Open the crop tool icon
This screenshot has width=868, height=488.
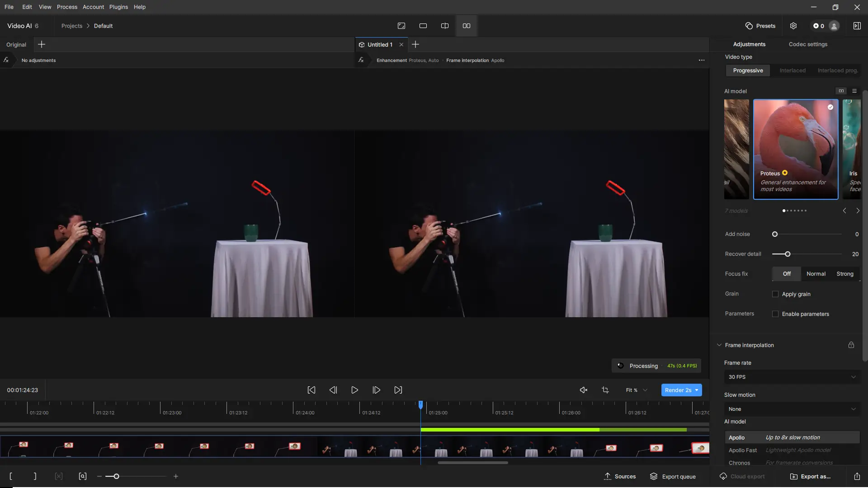(605, 390)
